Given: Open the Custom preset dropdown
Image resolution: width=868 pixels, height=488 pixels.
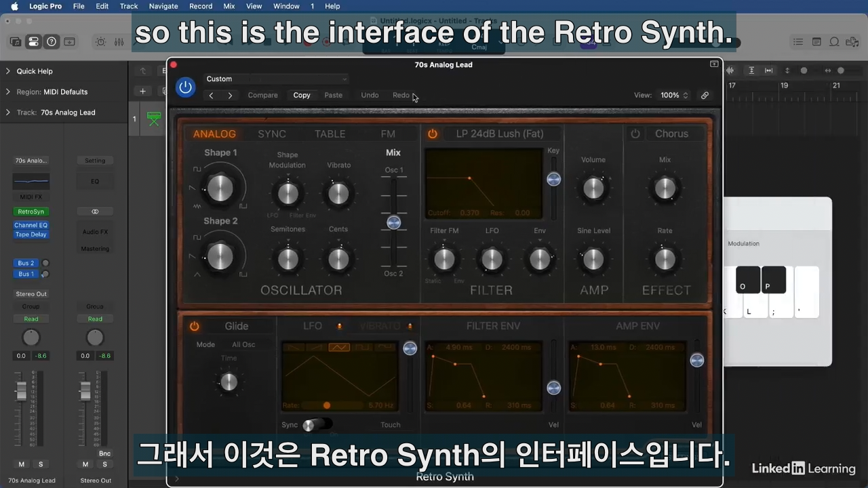Looking at the screenshot, I should 276,79.
